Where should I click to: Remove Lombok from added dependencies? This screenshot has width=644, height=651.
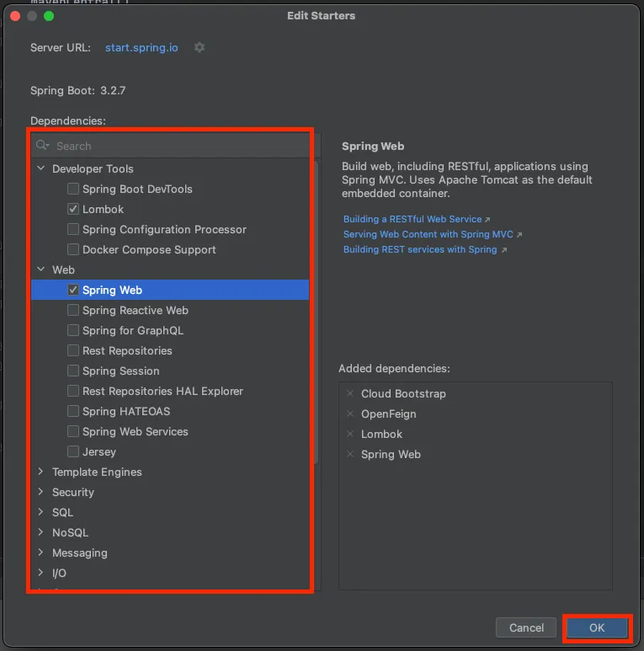(x=350, y=434)
